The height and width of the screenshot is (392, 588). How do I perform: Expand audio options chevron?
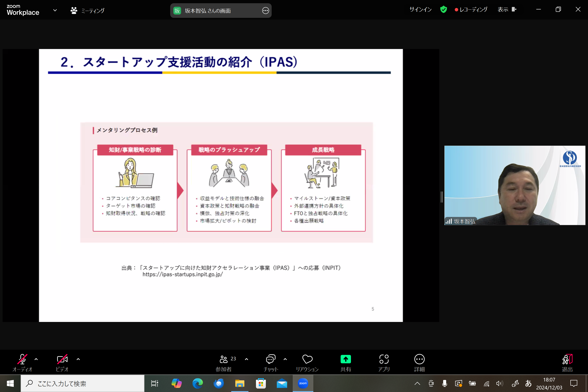click(x=36, y=359)
